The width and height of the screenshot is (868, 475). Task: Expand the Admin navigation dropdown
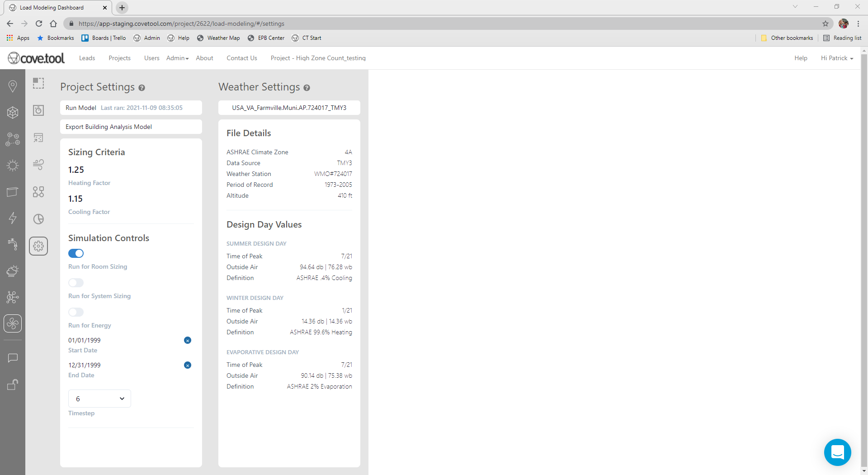click(177, 58)
